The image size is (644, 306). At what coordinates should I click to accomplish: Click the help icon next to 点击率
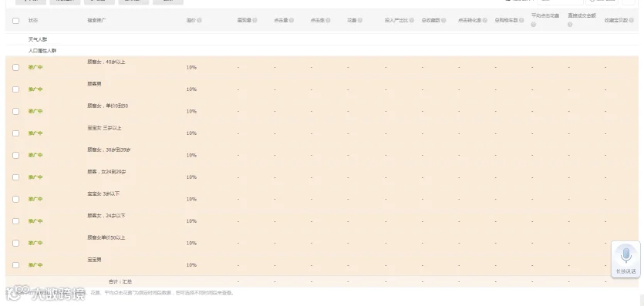328,20
